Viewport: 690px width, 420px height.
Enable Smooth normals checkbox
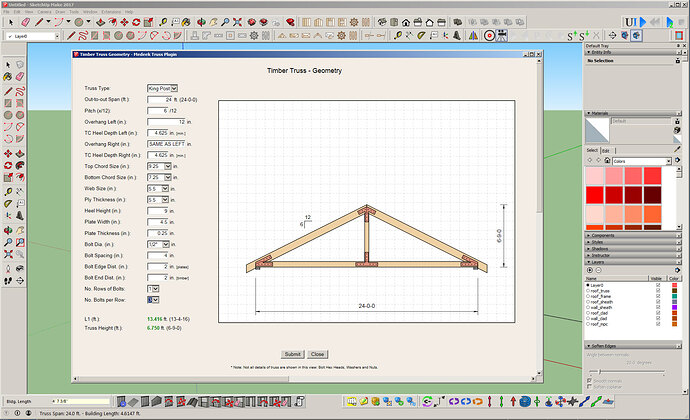[589, 381]
